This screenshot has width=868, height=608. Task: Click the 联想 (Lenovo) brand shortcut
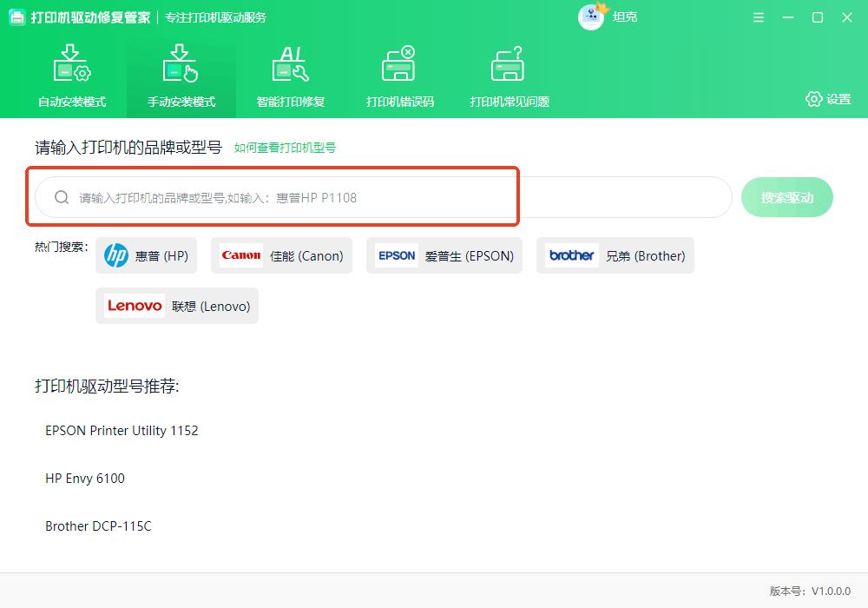coord(176,306)
